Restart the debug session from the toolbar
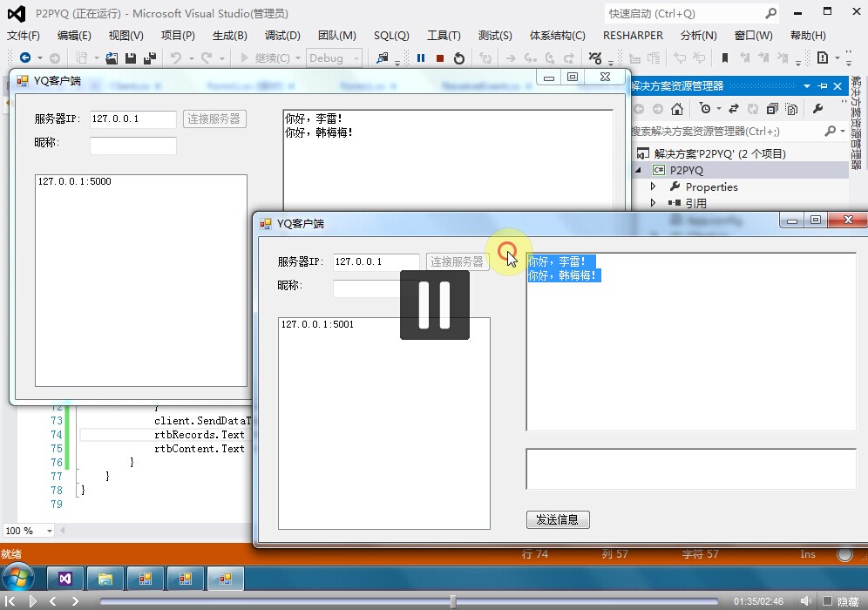 pyautogui.click(x=459, y=58)
